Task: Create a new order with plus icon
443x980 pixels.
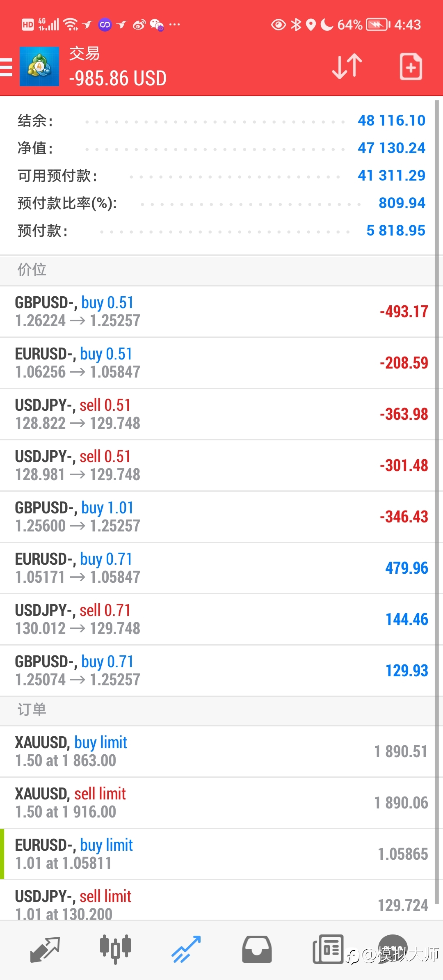Action: click(411, 66)
